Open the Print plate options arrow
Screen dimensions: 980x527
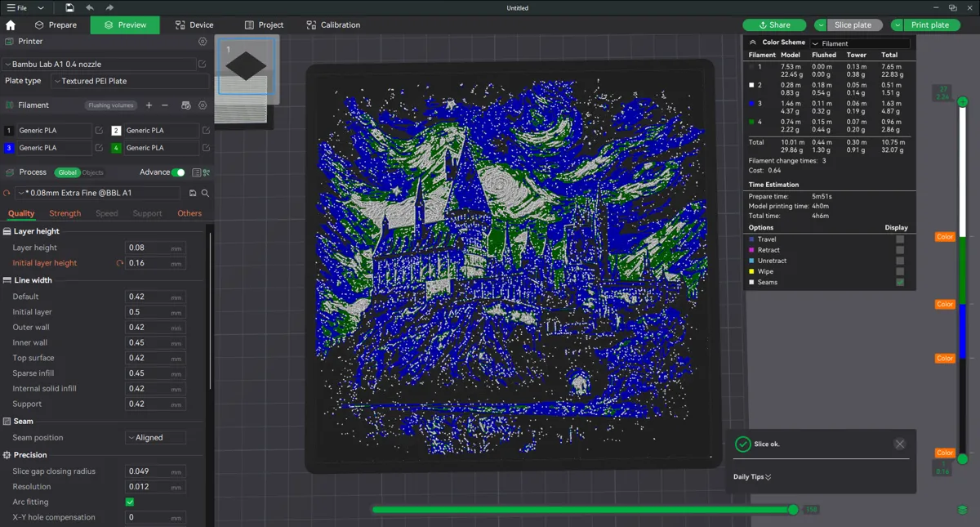click(896, 25)
